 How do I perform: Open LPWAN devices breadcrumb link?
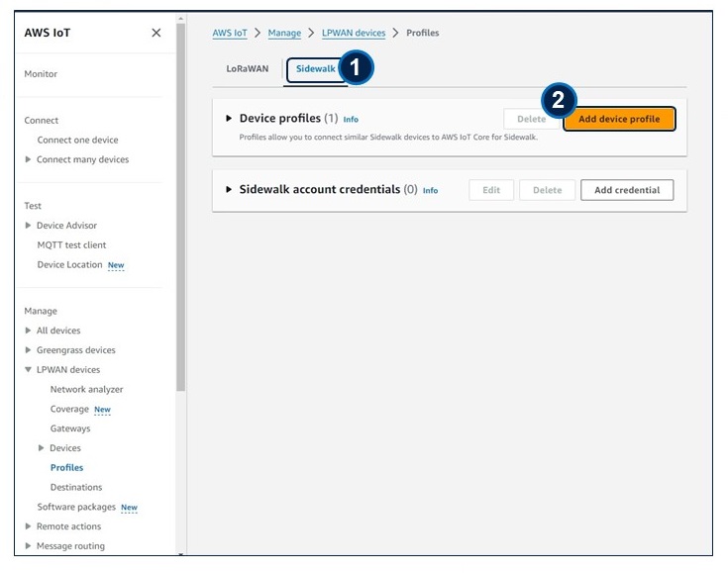click(354, 33)
